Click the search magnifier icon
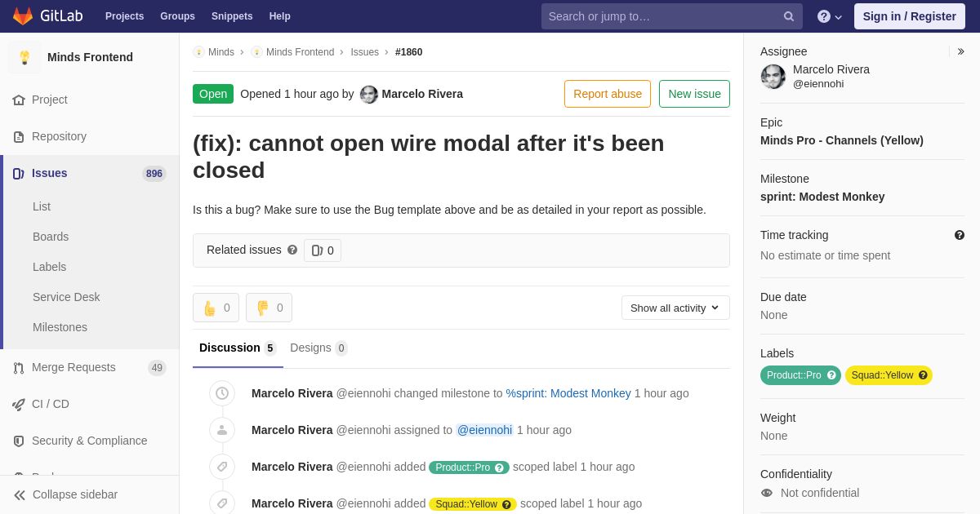The height and width of the screenshot is (514, 980). pyautogui.click(x=789, y=16)
